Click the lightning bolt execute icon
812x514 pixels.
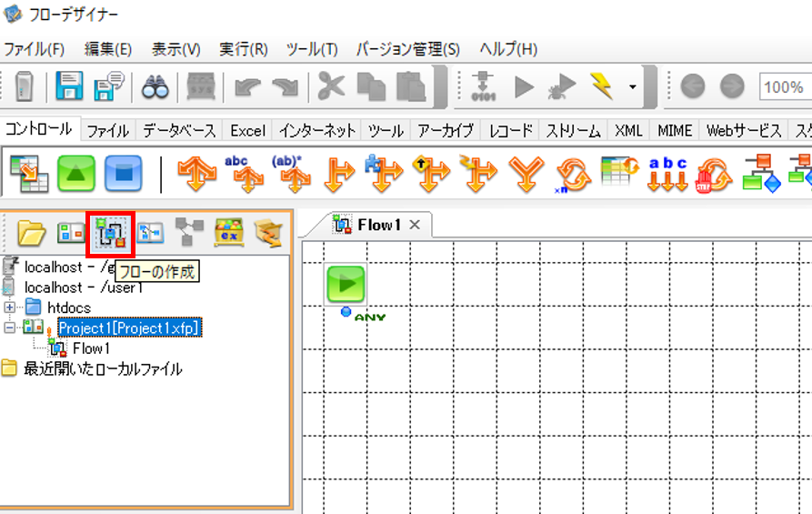coord(602,86)
